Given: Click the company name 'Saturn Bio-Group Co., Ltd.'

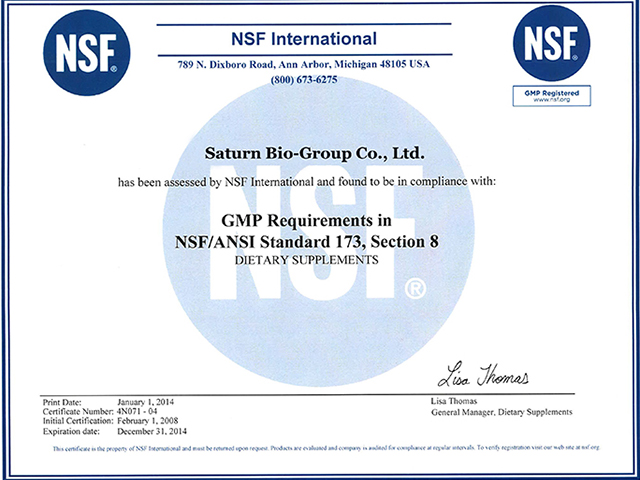Looking at the screenshot, I should (x=314, y=153).
